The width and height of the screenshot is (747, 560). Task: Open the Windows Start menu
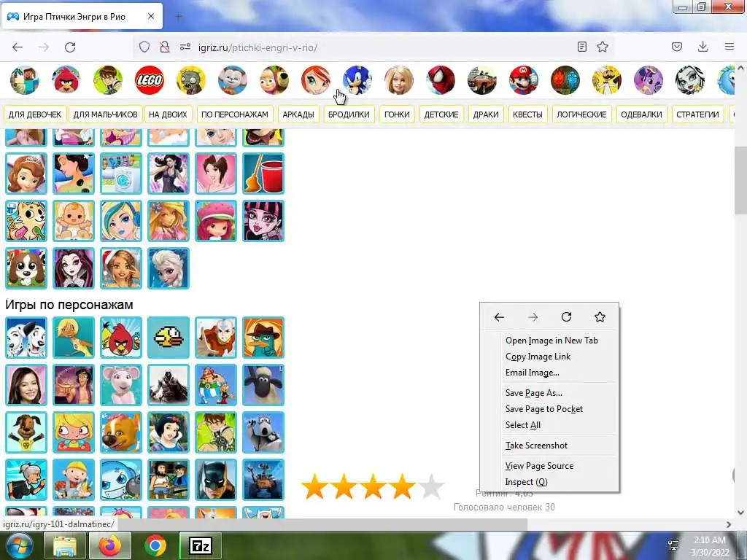[18, 545]
